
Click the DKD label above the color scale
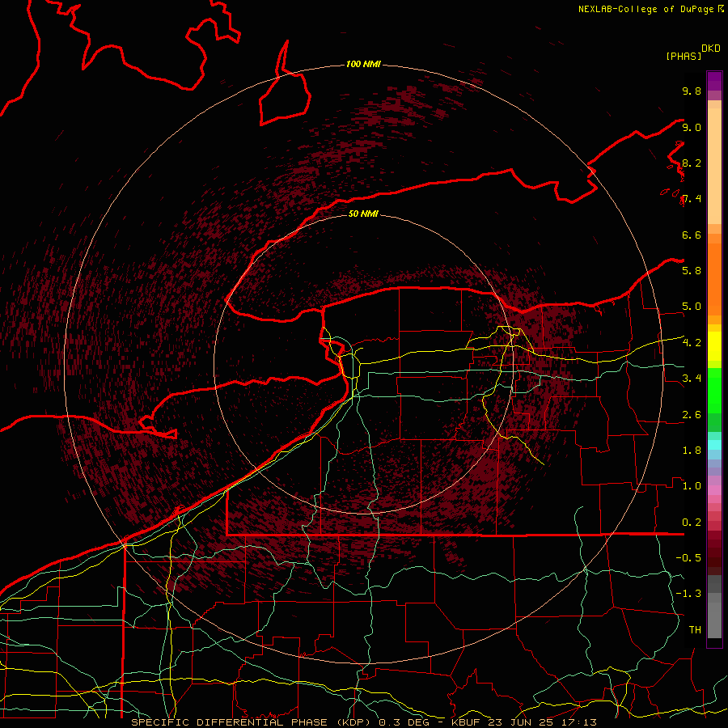(711, 49)
